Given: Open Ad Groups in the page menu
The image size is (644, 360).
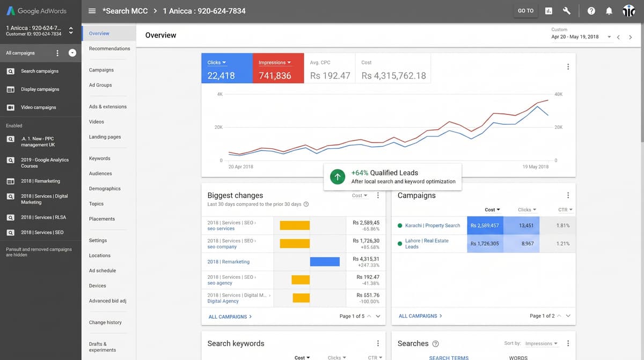Looking at the screenshot, I should (100, 85).
